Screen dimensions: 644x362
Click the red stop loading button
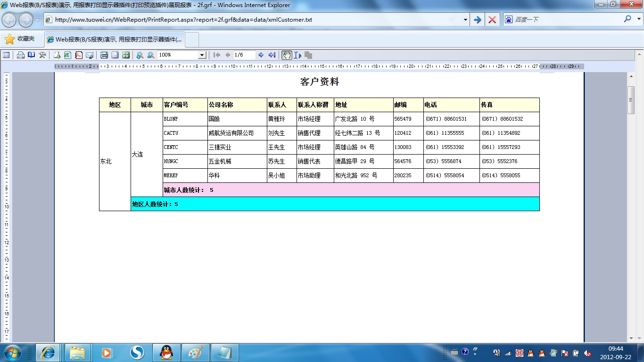pos(492,20)
